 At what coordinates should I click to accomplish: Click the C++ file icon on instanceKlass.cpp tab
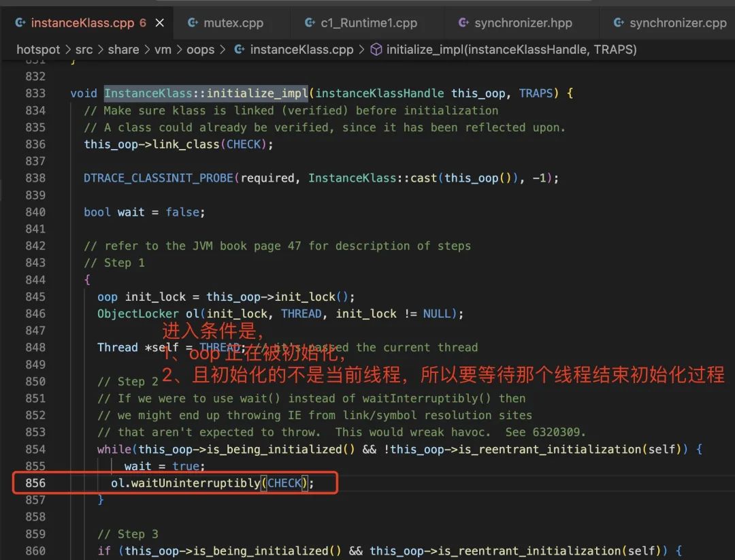click(20, 22)
